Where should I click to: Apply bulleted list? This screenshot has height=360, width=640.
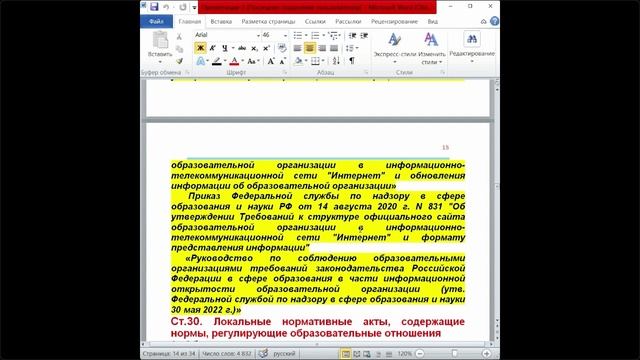(298, 36)
